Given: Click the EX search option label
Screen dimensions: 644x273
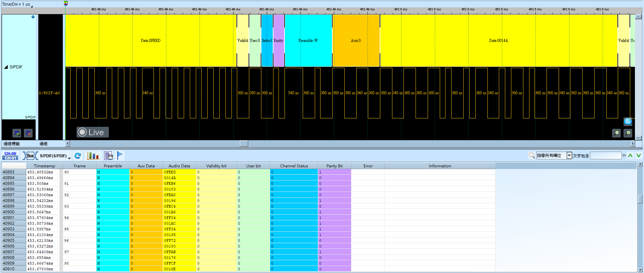Looking at the screenshot, I should [624, 155].
